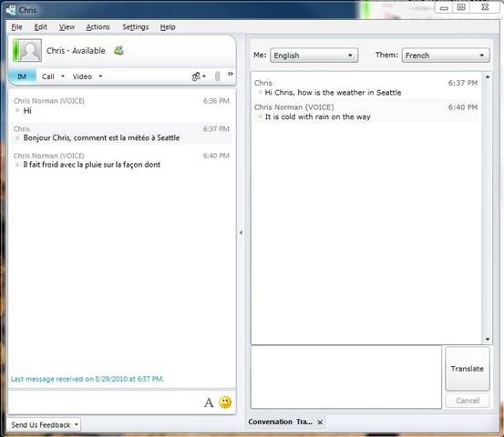Open the Settings menu

tap(135, 27)
